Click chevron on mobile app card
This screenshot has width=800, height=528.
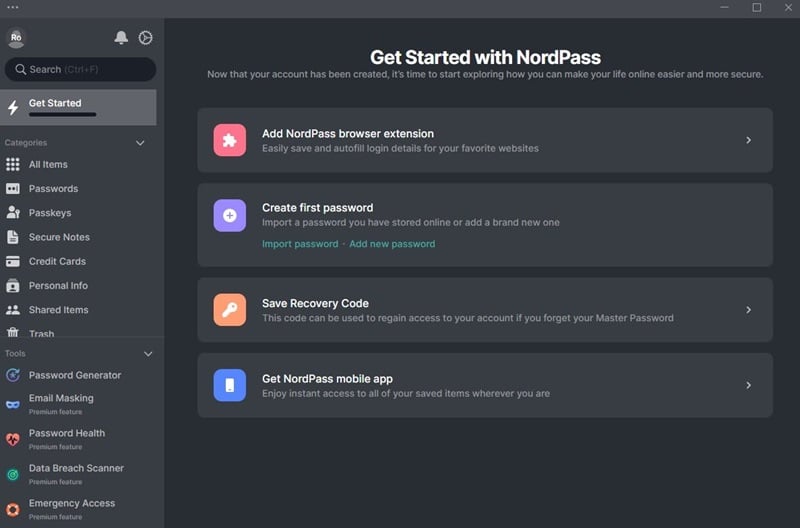click(748, 385)
